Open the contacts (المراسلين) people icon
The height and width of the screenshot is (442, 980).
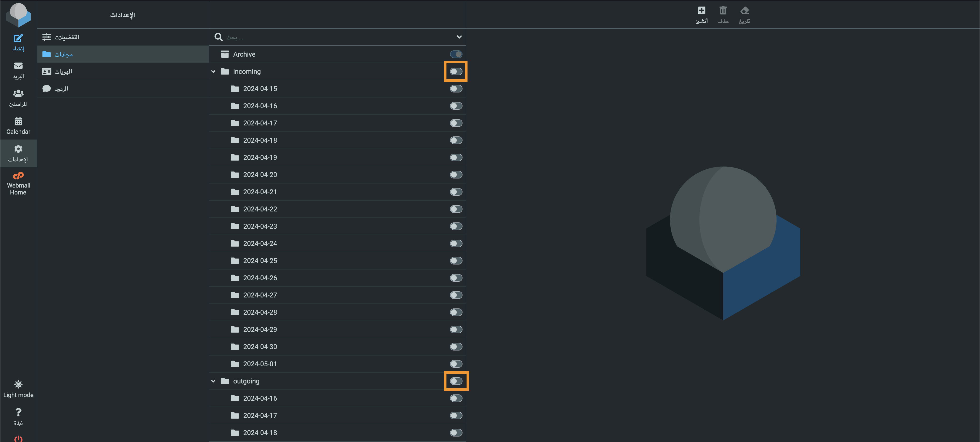(18, 93)
